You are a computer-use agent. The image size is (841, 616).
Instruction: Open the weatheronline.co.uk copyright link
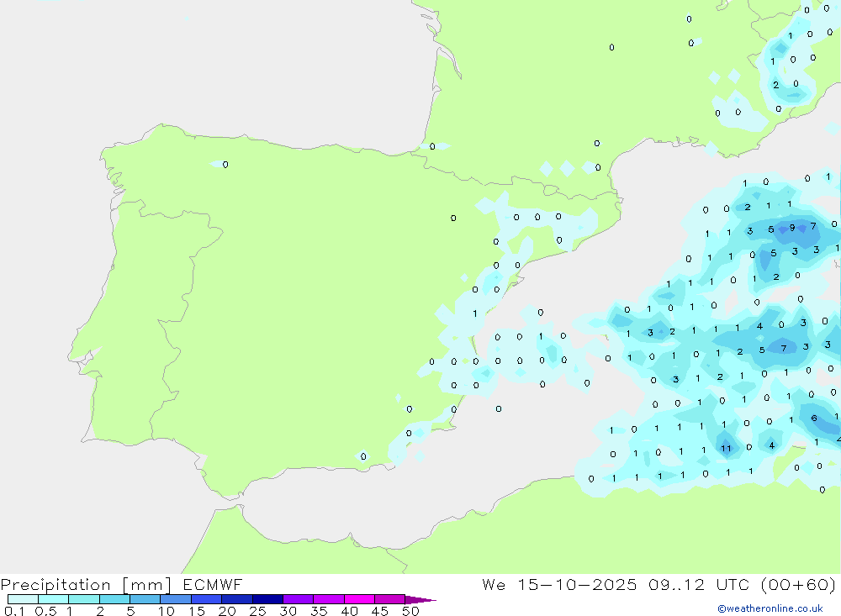pos(770,608)
